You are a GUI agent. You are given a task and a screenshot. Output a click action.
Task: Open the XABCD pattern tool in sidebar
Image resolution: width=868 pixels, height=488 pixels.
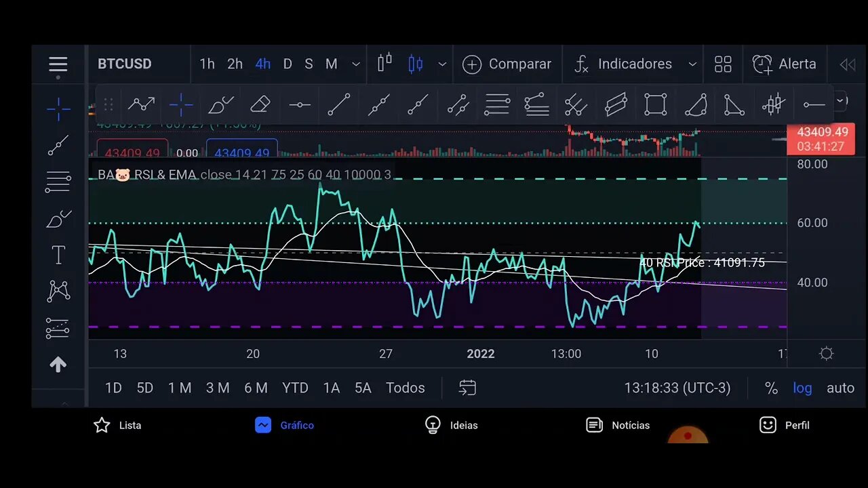tap(58, 291)
